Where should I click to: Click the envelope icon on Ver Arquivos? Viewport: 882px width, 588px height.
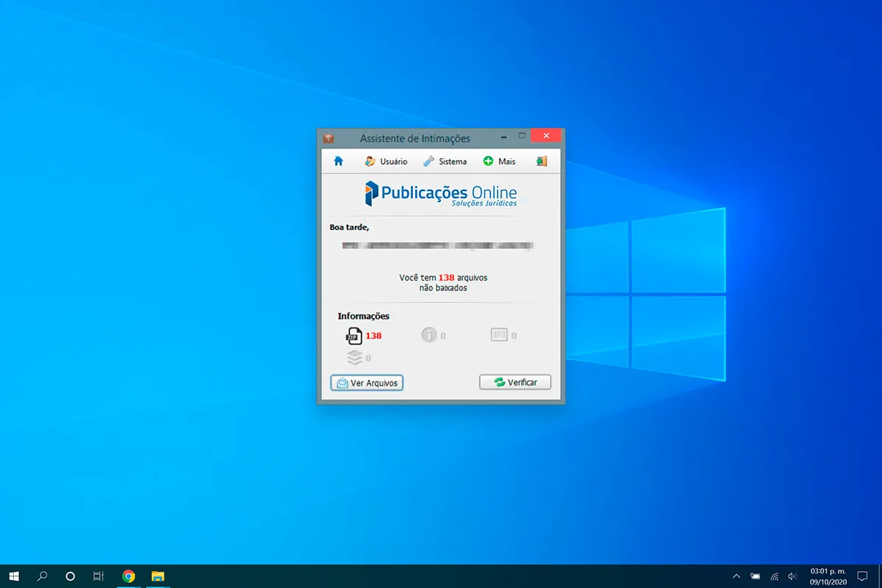coord(342,382)
